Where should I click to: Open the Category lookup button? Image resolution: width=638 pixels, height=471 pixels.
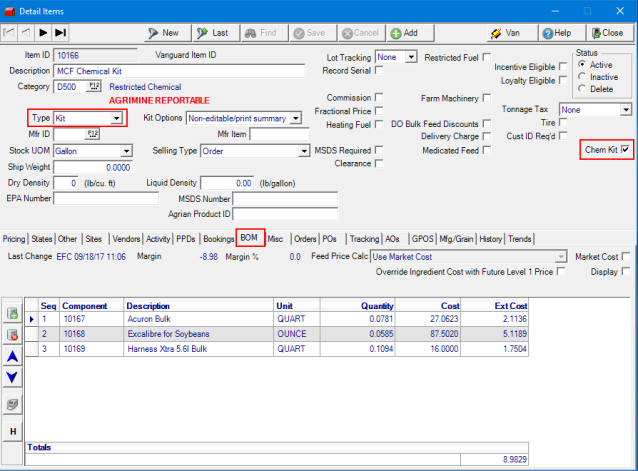tap(95, 87)
